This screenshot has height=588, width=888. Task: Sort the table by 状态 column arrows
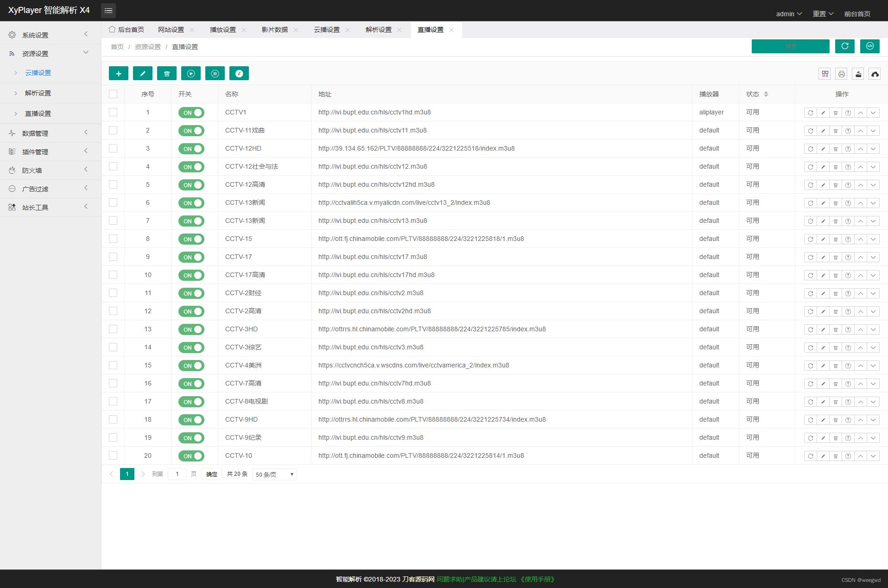pos(767,94)
